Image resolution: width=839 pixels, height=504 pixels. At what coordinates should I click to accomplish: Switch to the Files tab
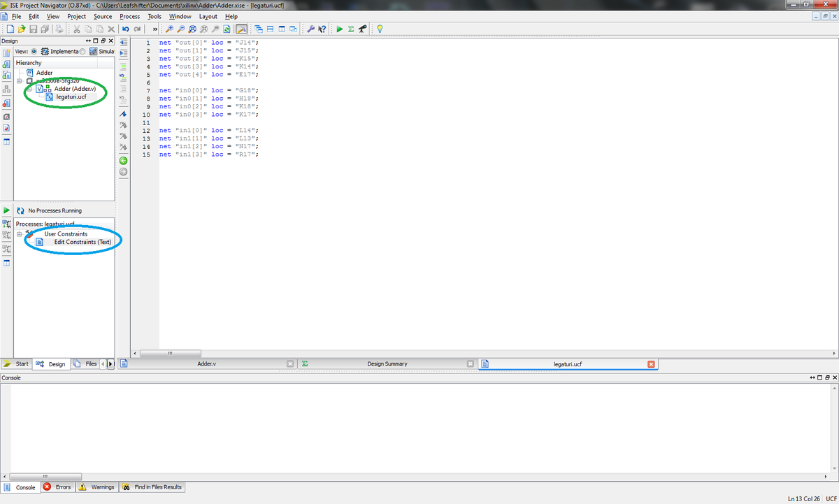click(86, 363)
